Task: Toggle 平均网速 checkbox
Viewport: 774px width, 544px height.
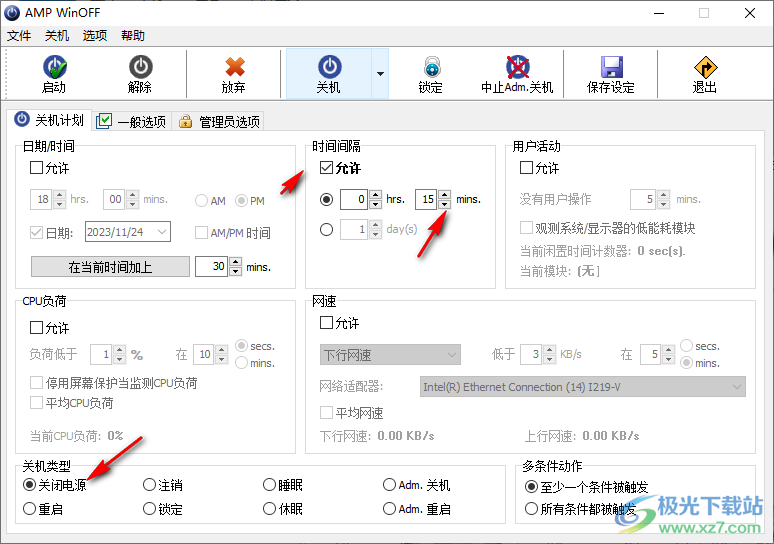Action: tap(326, 412)
